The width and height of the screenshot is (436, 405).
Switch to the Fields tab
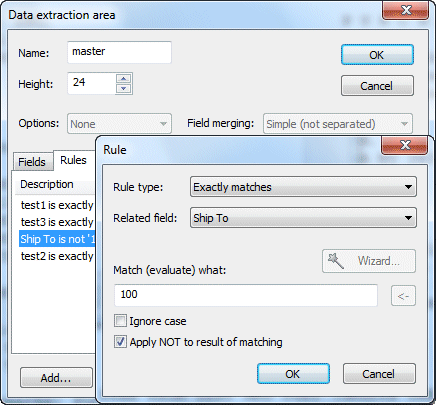pos(32,162)
